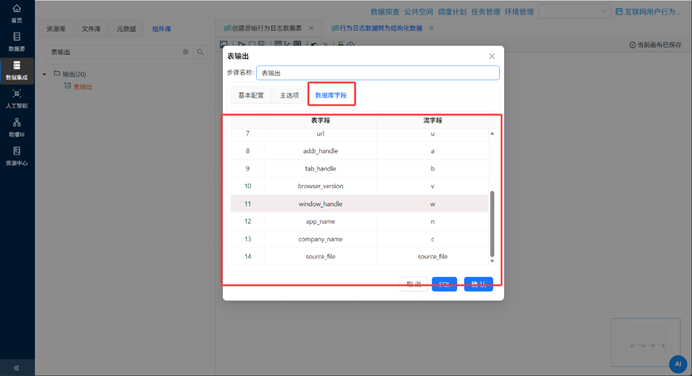
Task: Open 资源中心 in the left sidebar
Action: tap(17, 156)
